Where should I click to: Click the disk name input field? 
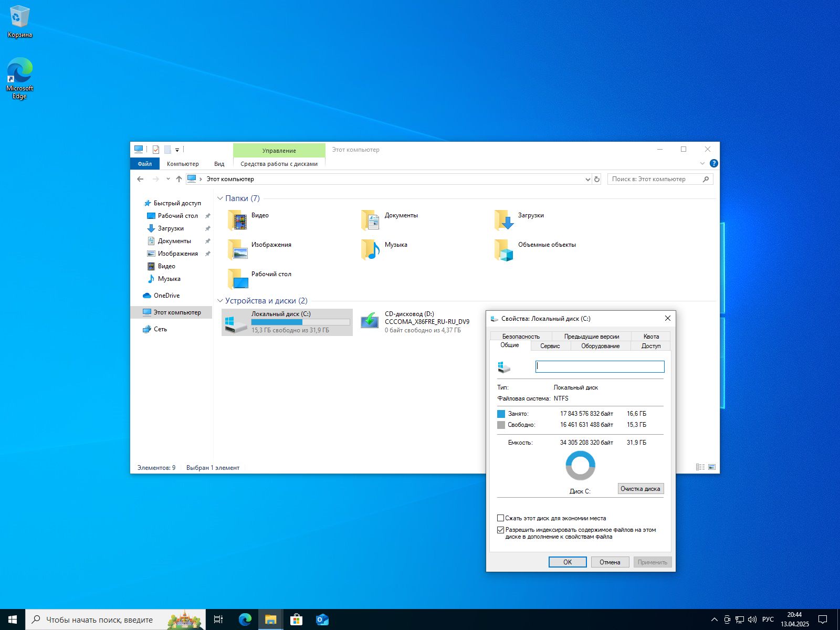coord(600,366)
